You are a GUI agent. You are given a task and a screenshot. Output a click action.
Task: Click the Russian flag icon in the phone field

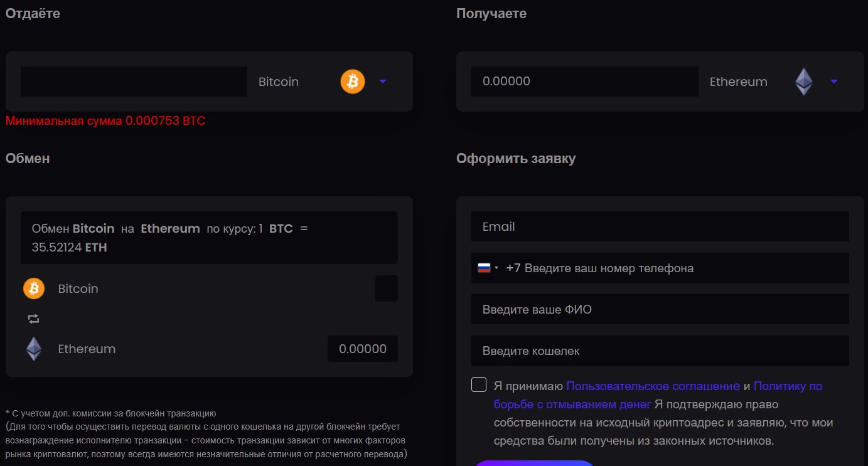(x=484, y=268)
